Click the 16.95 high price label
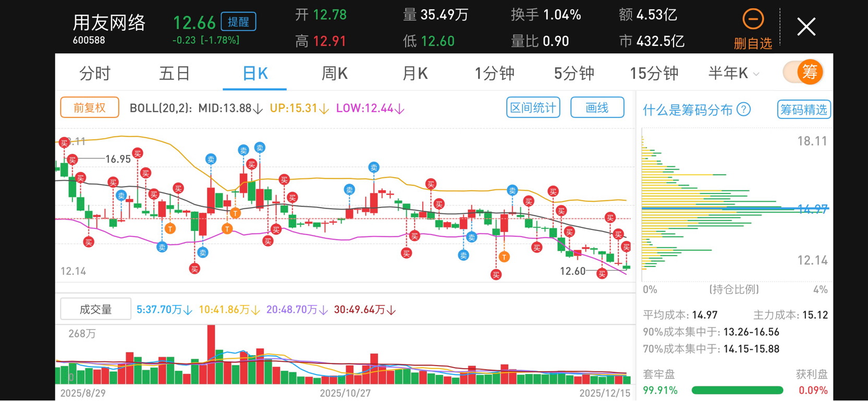Screen dimensions: 868x401 (x=118, y=159)
